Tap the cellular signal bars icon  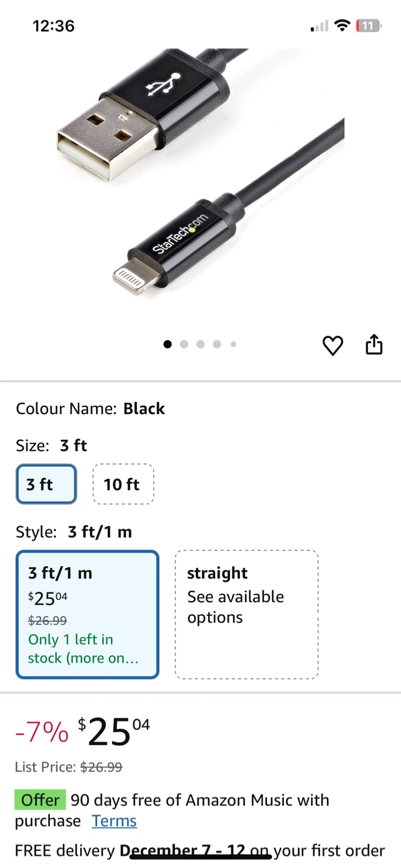pos(320,27)
